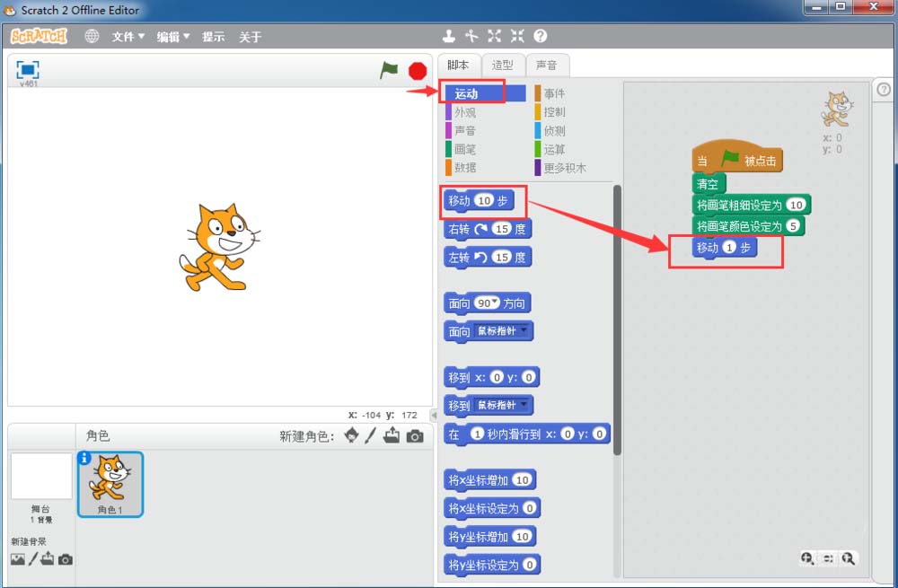Collapse the stage using the small arrow

434,415
